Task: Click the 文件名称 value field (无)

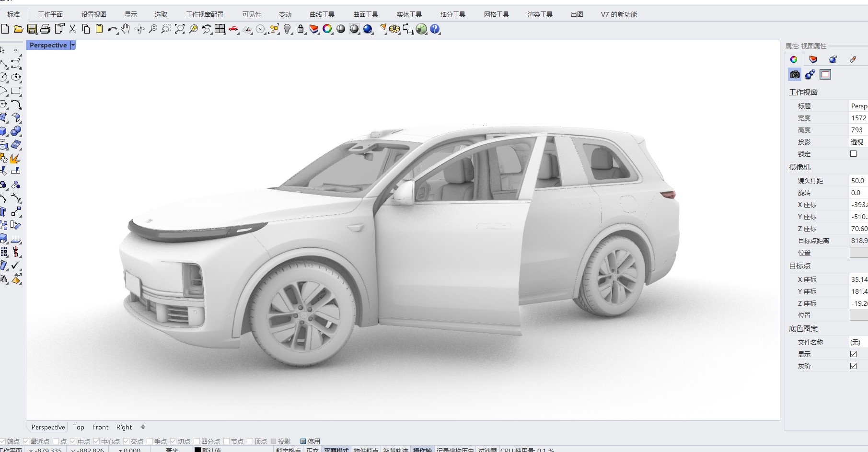Action: tap(858, 342)
